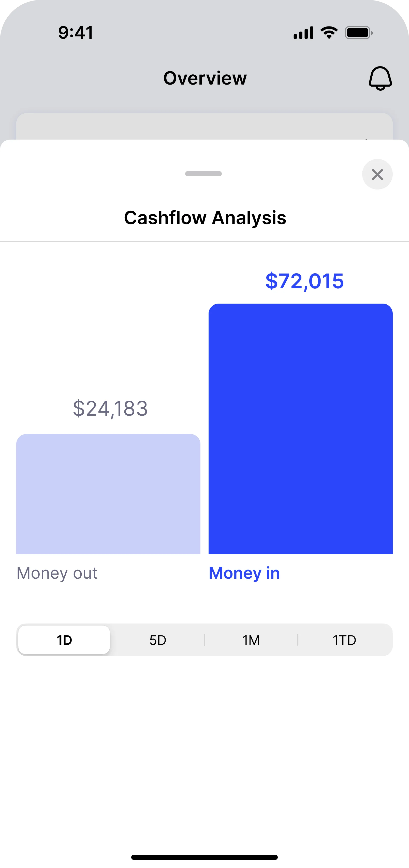The width and height of the screenshot is (409, 868).
Task: Tap the sheet drag handle
Action: (x=203, y=174)
